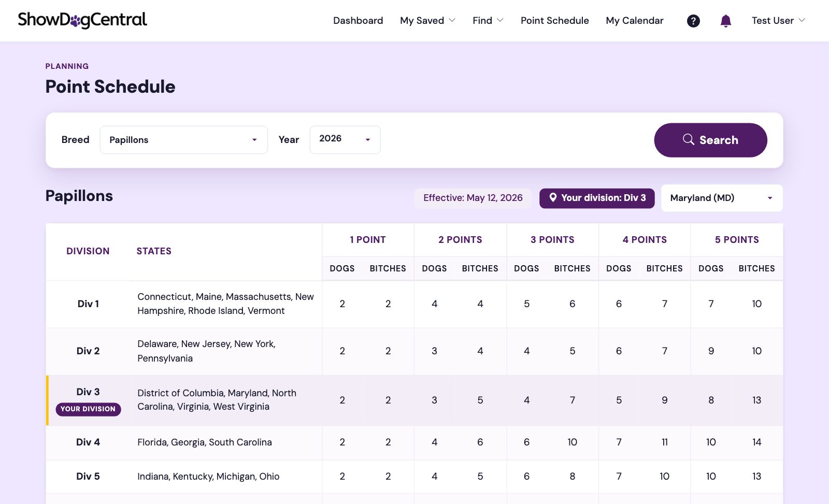This screenshot has height=504, width=829.
Task: Open Point Schedule in the nav bar
Action: 555,21
